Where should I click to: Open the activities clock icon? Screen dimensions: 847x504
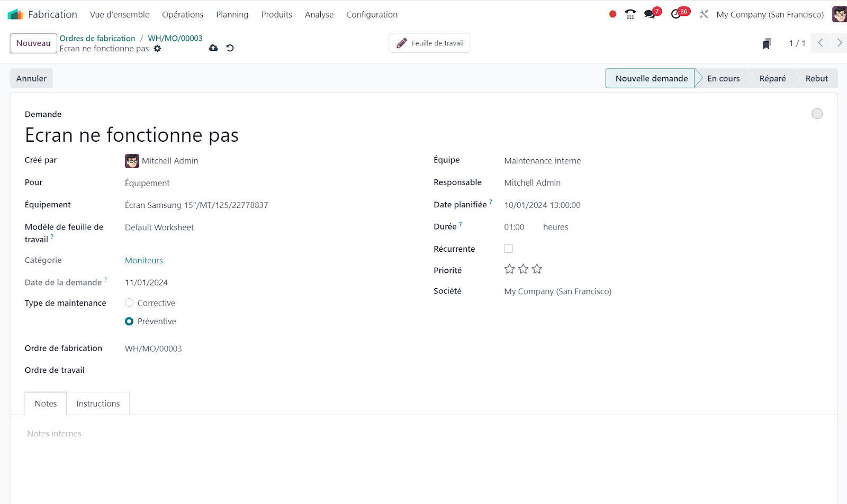pyautogui.click(x=676, y=14)
